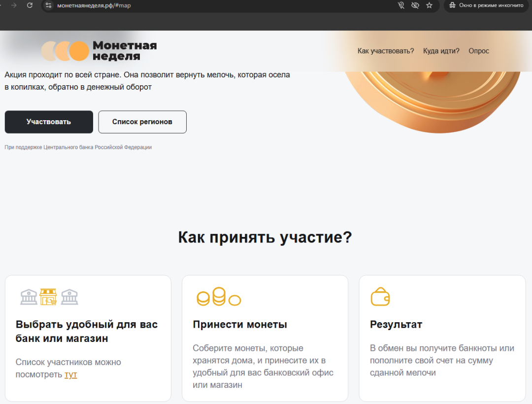
Task: Click the Монетная неделя coin logo
Action: pyautogui.click(x=65, y=51)
